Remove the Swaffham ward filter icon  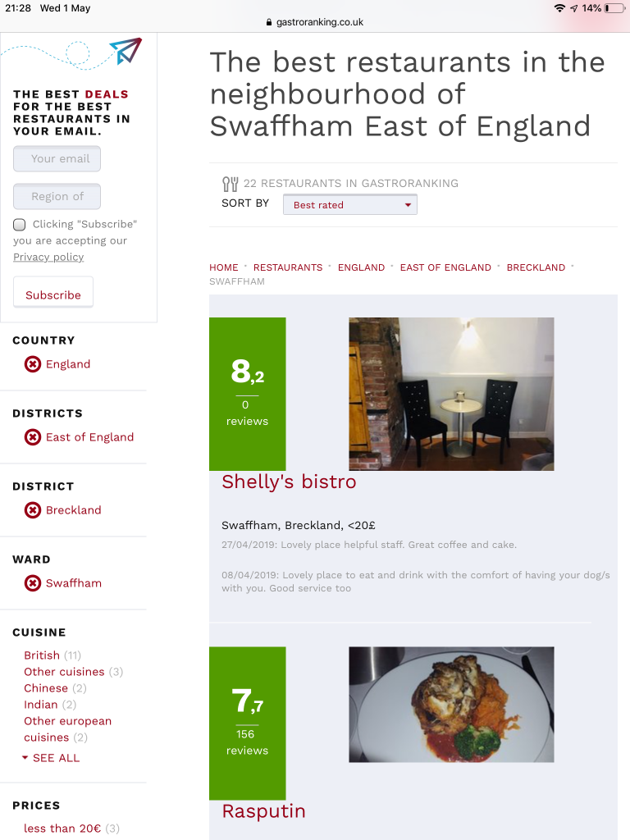(33, 583)
